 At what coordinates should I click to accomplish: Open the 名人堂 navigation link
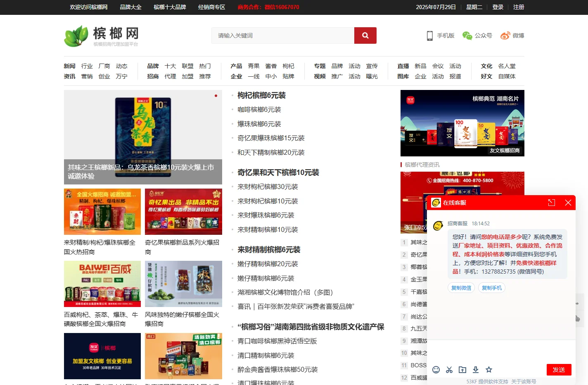pyautogui.click(x=507, y=66)
